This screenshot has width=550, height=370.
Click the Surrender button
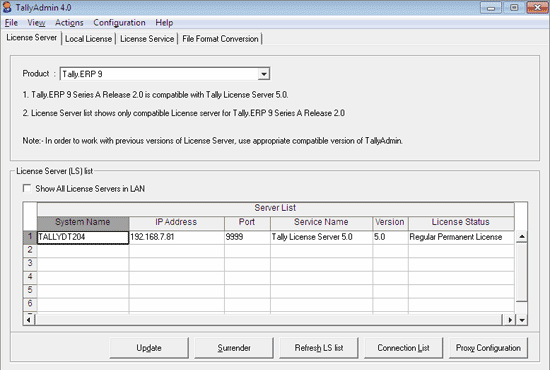click(234, 348)
